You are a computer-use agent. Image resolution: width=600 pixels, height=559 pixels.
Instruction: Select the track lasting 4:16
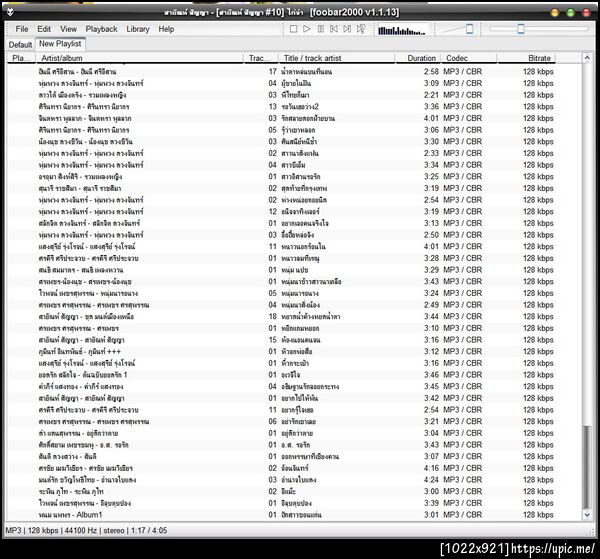click(295, 468)
